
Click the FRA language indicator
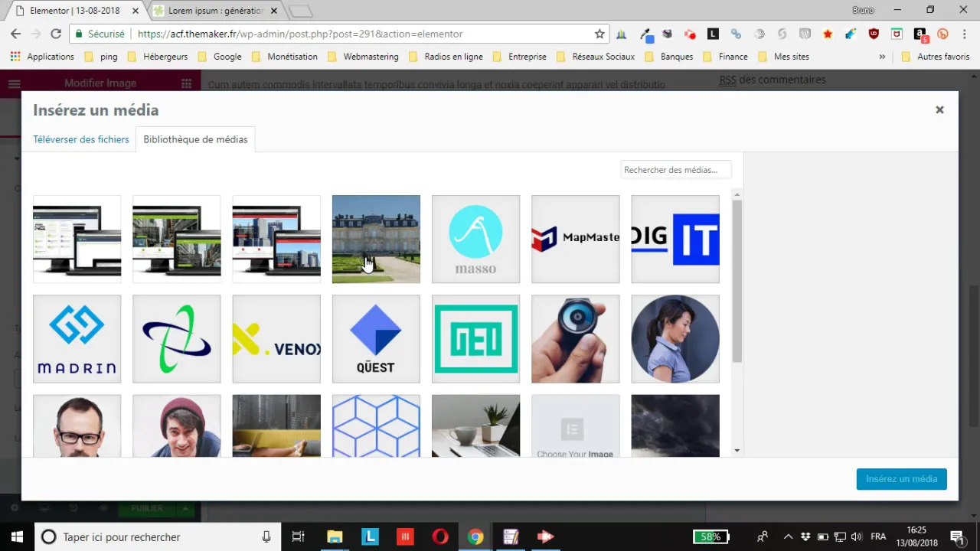click(878, 536)
